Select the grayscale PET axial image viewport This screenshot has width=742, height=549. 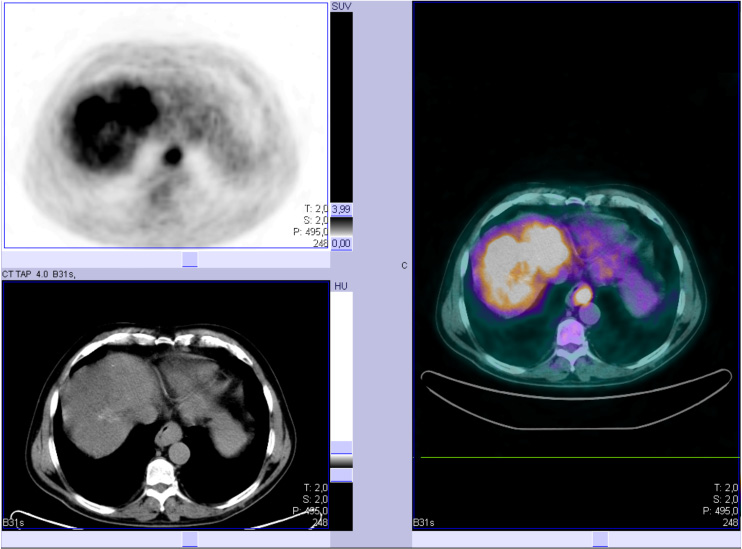point(166,125)
